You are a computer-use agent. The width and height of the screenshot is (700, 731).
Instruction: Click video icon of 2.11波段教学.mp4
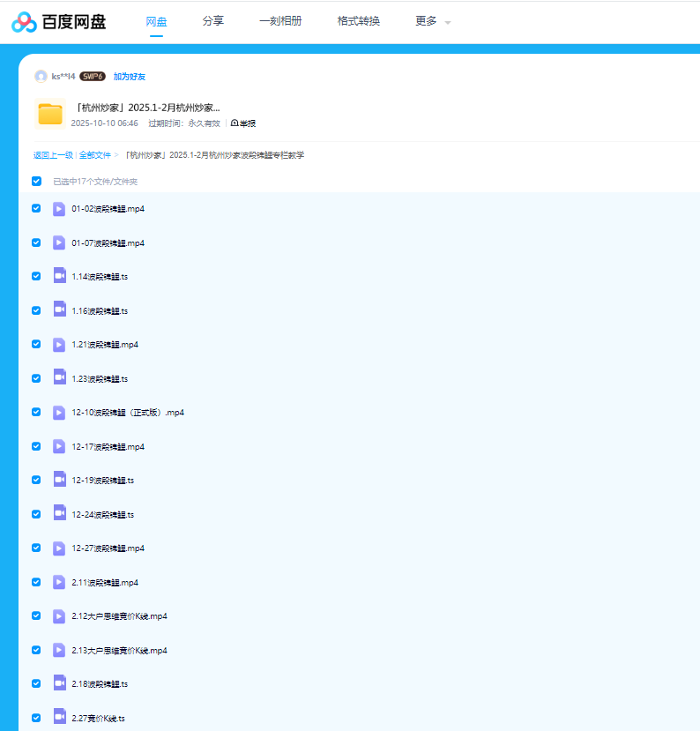coord(59,582)
